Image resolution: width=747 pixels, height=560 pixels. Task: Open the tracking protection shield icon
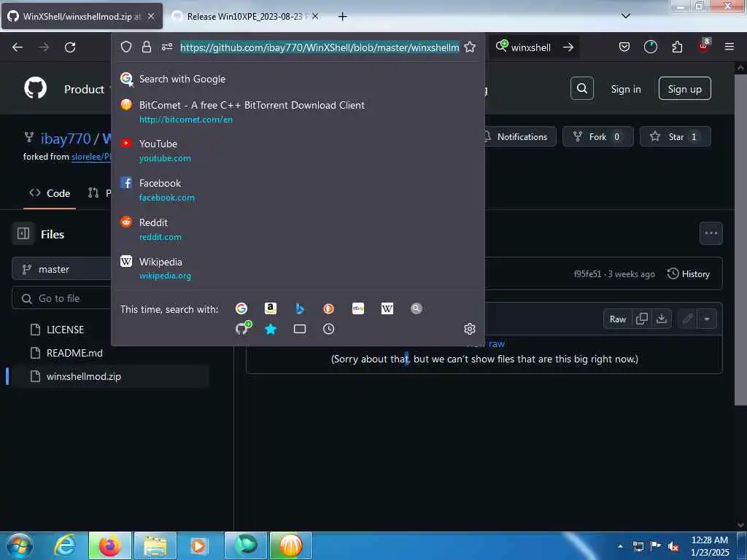125,47
